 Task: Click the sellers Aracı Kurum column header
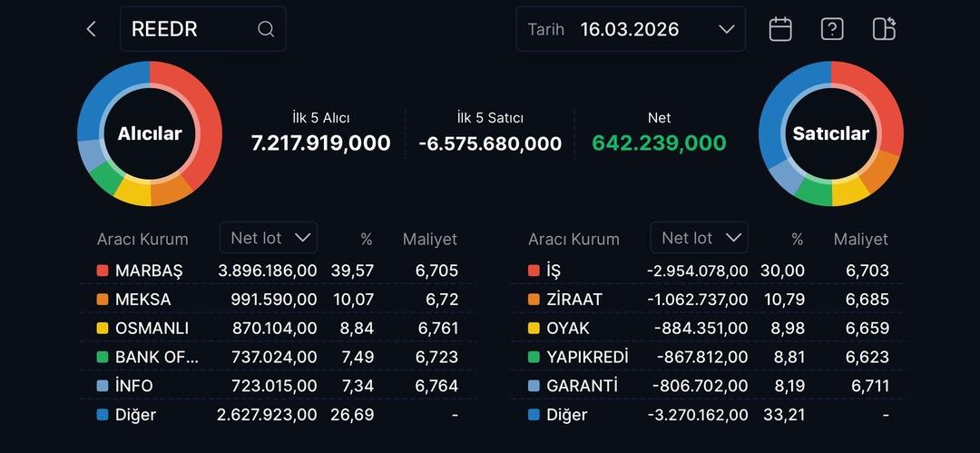coord(573,240)
